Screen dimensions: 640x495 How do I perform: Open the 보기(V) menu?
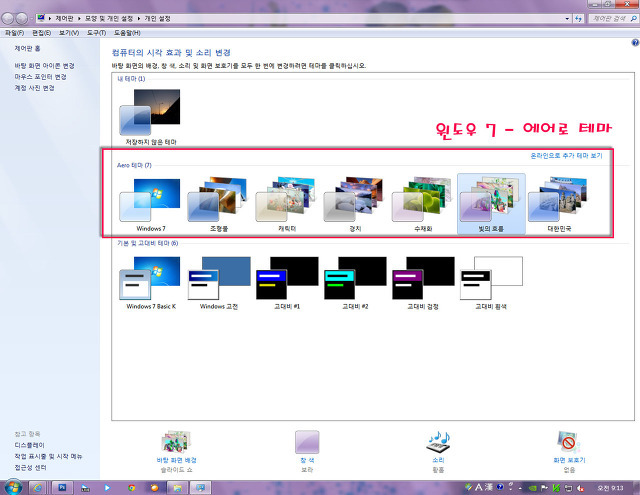pyautogui.click(x=69, y=33)
